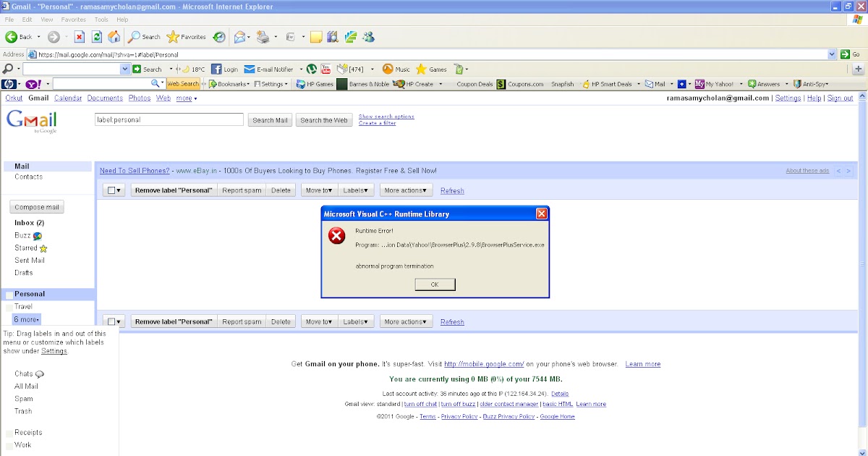Screen dimensions: 868x456
Task: Click the Search Mail button
Action: [x=270, y=120]
